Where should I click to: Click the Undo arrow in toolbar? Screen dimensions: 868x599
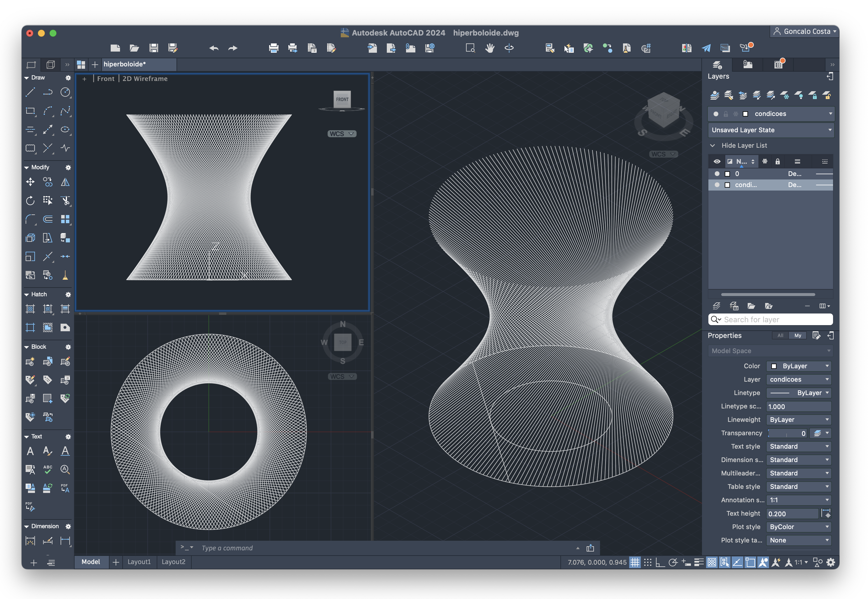pyautogui.click(x=214, y=48)
